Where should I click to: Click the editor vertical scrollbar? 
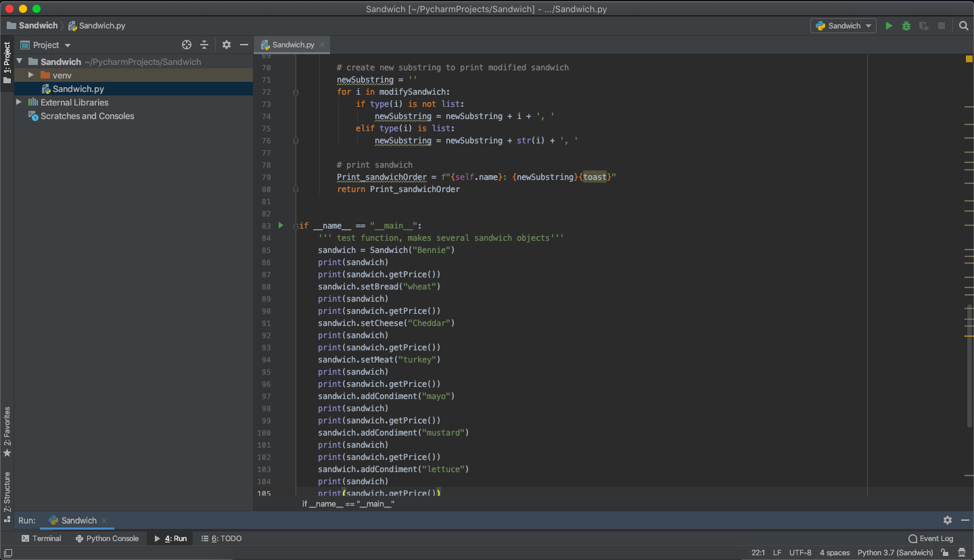(969, 365)
